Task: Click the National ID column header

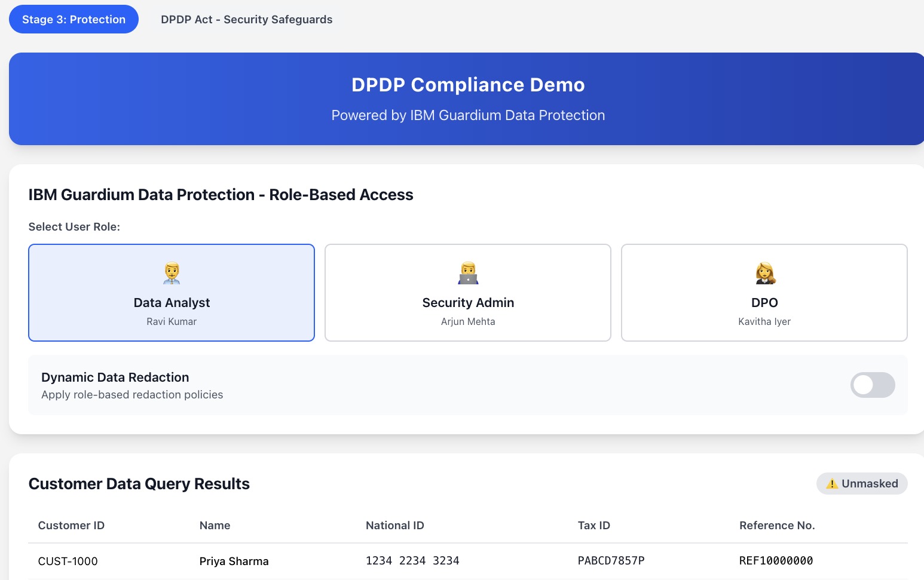Action: 394,526
